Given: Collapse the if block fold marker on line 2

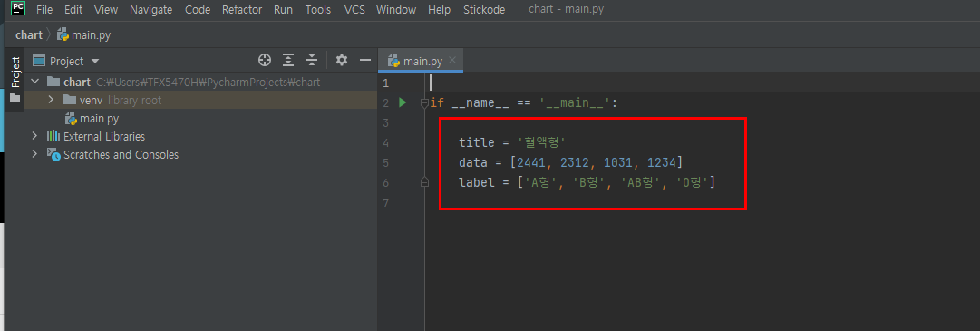Looking at the screenshot, I should tap(425, 102).
